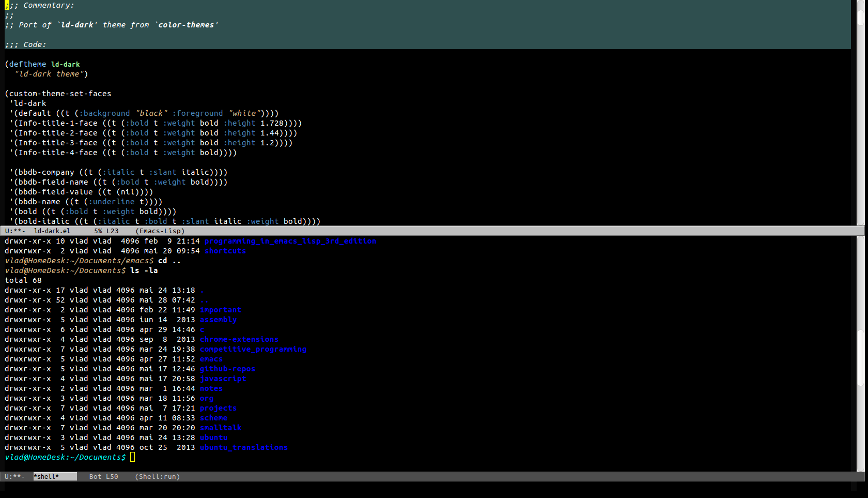Click the 1.728 height value

pyautogui.click(x=272, y=123)
